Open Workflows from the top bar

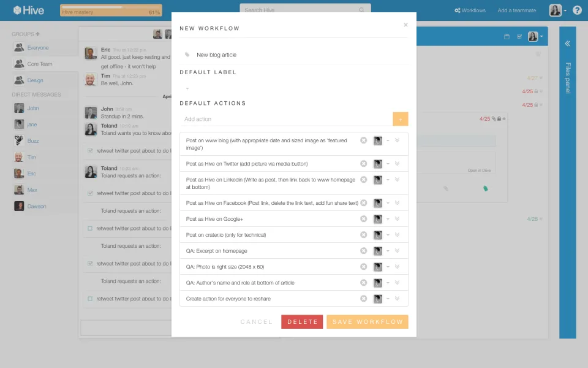pyautogui.click(x=470, y=10)
